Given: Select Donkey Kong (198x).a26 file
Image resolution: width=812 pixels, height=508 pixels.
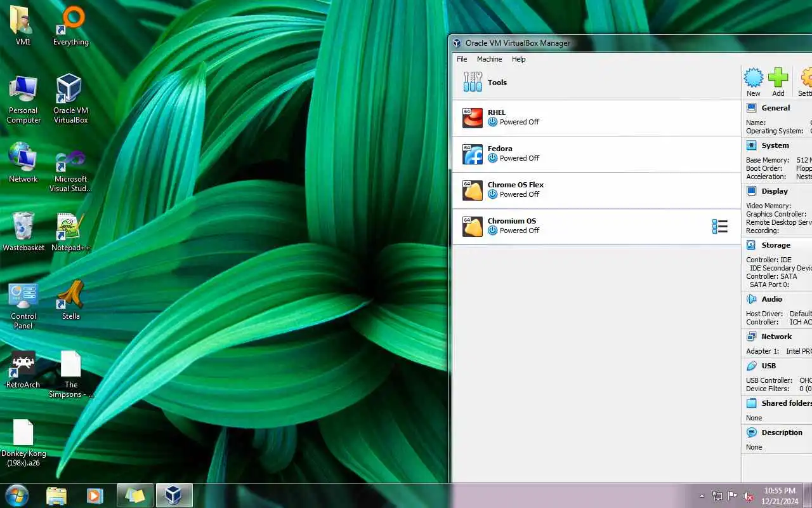Looking at the screenshot, I should 23,443.
